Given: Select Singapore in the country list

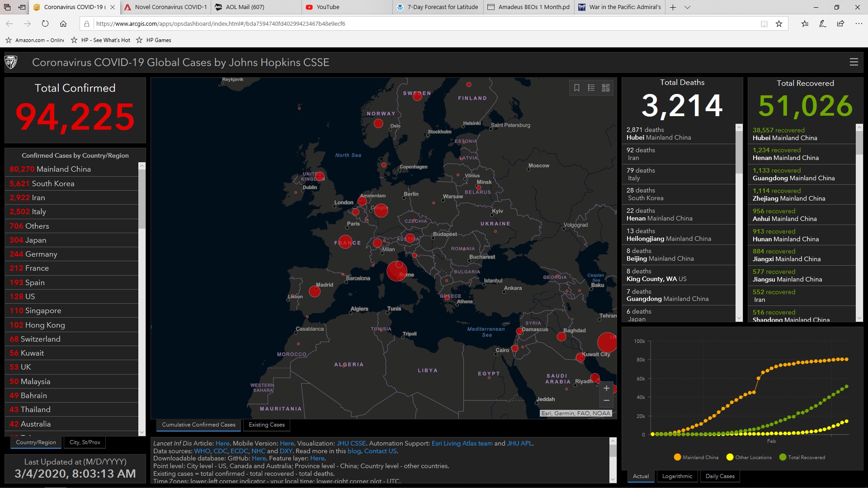Looking at the screenshot, I should [x=71, y=310].
